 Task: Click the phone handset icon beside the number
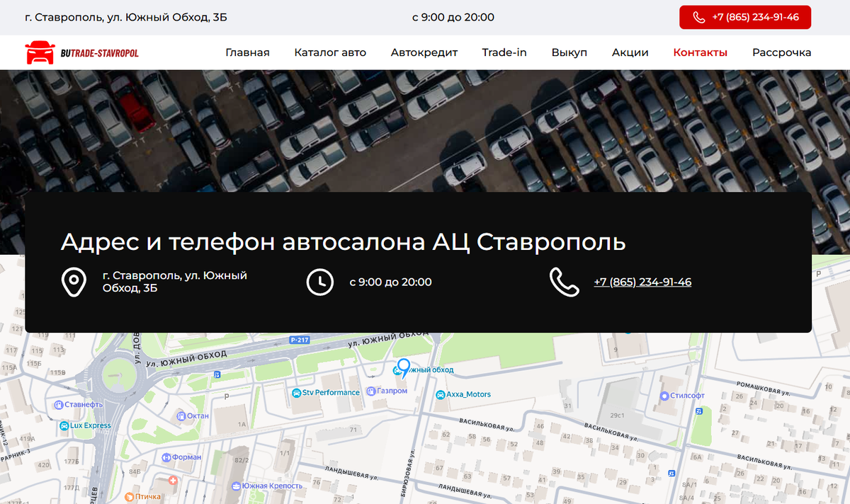pyautogui.click(x=565, y=282)
